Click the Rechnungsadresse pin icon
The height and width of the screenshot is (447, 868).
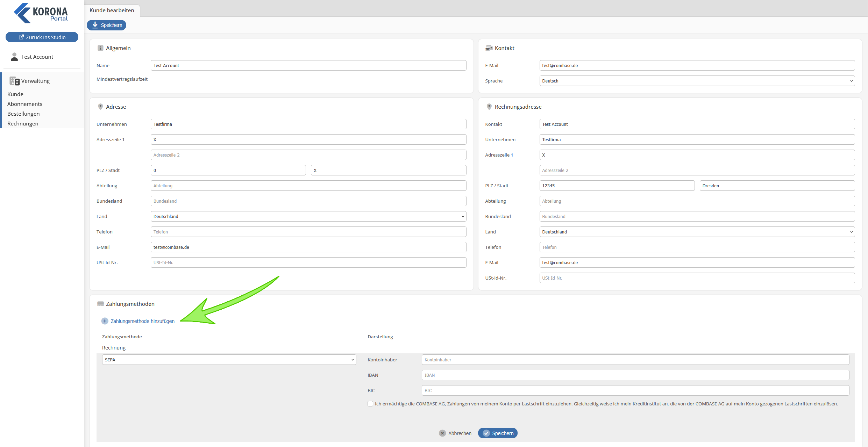pos(489,107)
